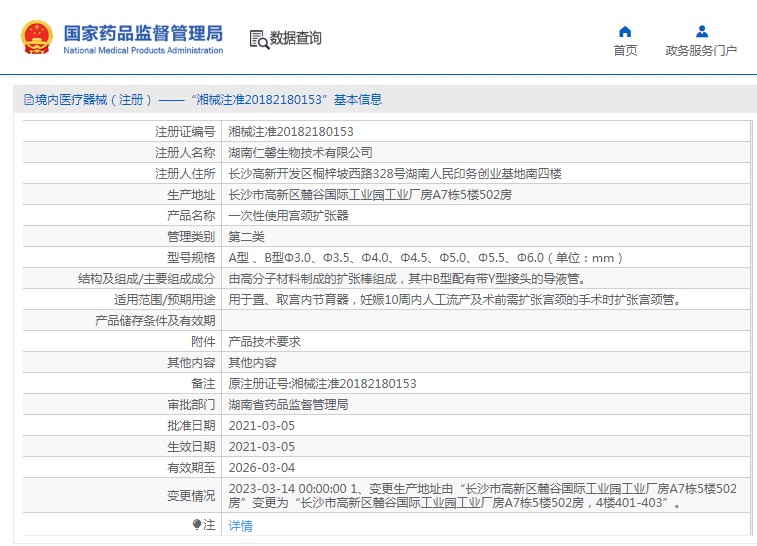The height and width of the screenshot is (546, 757).
Task: Click the 首页 text label
Action: point(625,50)
